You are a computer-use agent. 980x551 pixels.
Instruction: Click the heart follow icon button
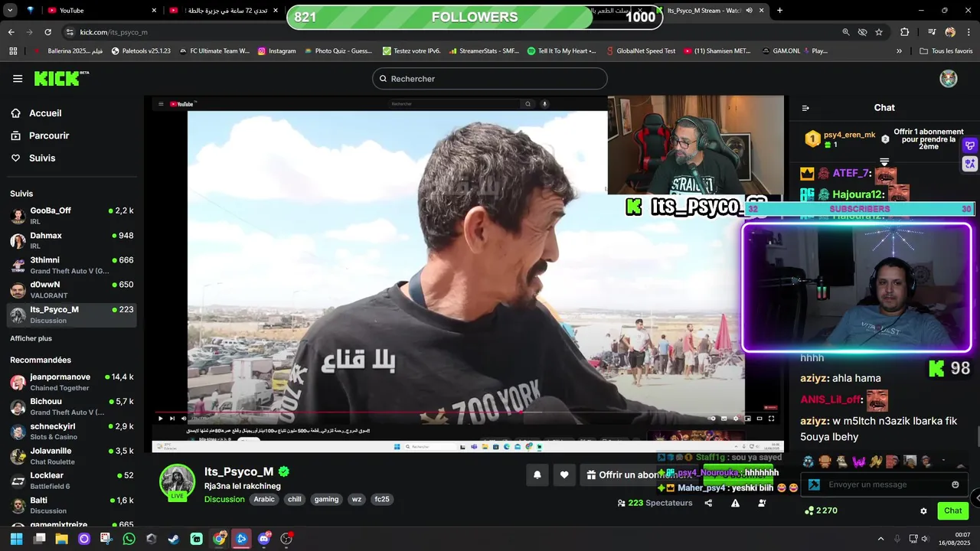pyautogui.click(x=564, y=474)
